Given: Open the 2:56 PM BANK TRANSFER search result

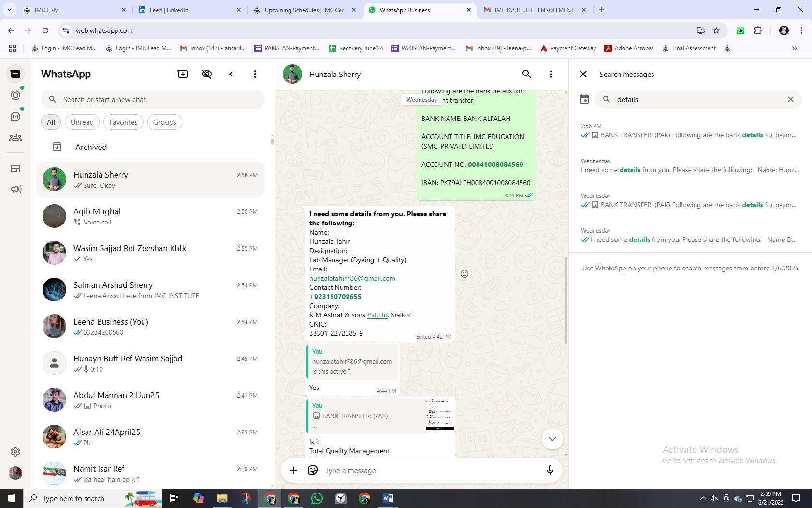Looking at the screenshot, I should click(x=689, y=131).
